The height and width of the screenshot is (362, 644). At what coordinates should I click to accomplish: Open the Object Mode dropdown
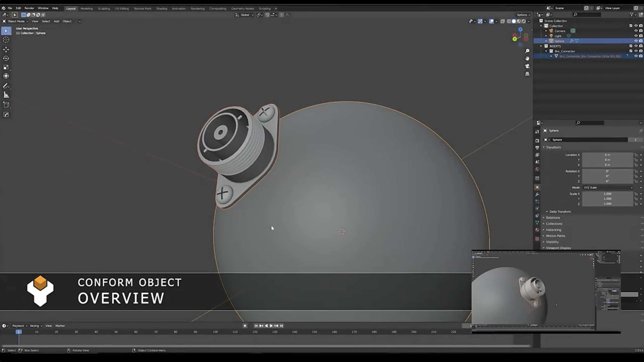(x=16, y=21)
